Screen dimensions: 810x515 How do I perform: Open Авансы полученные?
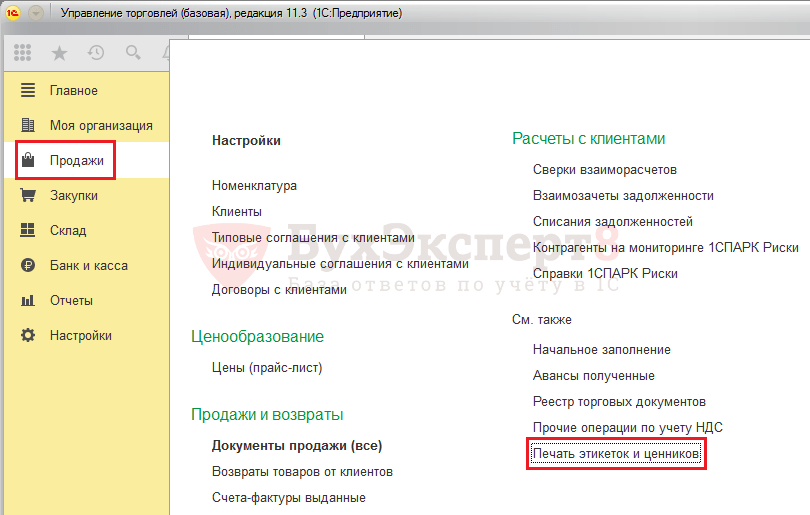click(x=594, y=376)
